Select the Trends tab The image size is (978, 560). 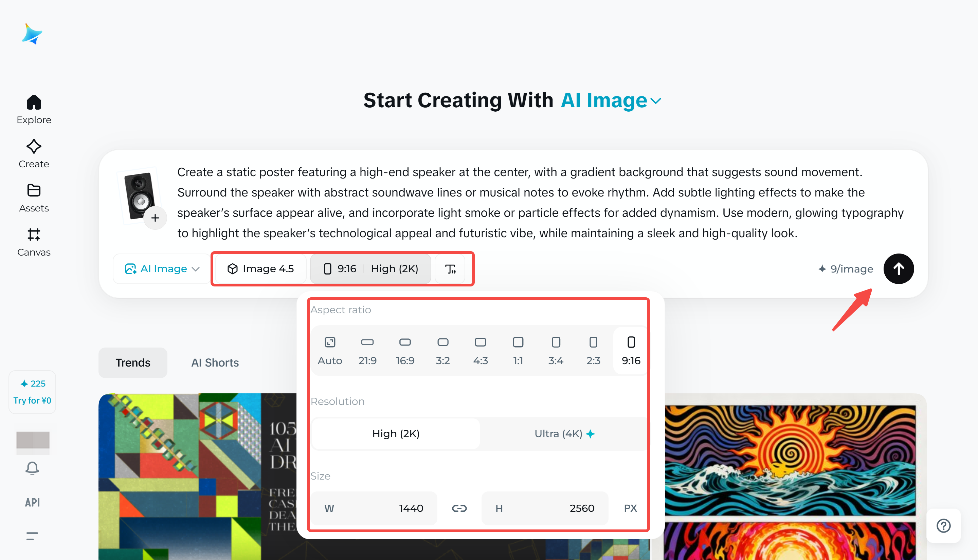tap(133, 363)
